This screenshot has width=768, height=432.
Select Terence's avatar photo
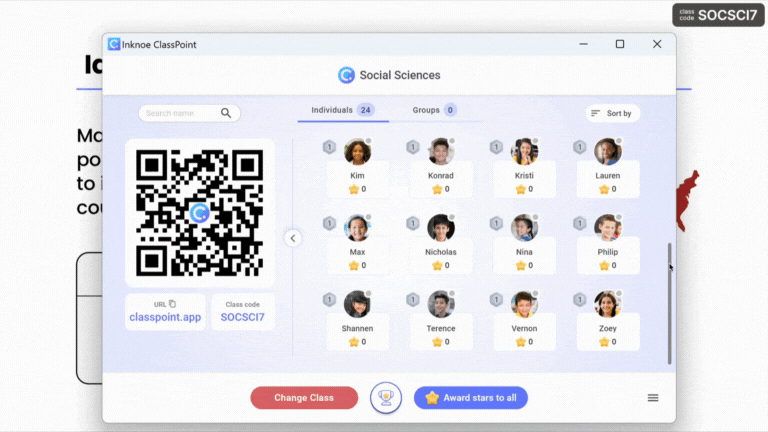coord(441,304)
